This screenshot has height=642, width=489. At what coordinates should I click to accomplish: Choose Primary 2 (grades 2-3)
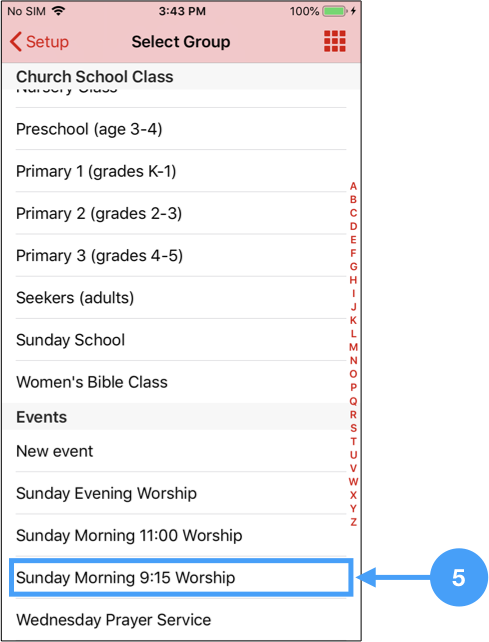tap(181, 213)
